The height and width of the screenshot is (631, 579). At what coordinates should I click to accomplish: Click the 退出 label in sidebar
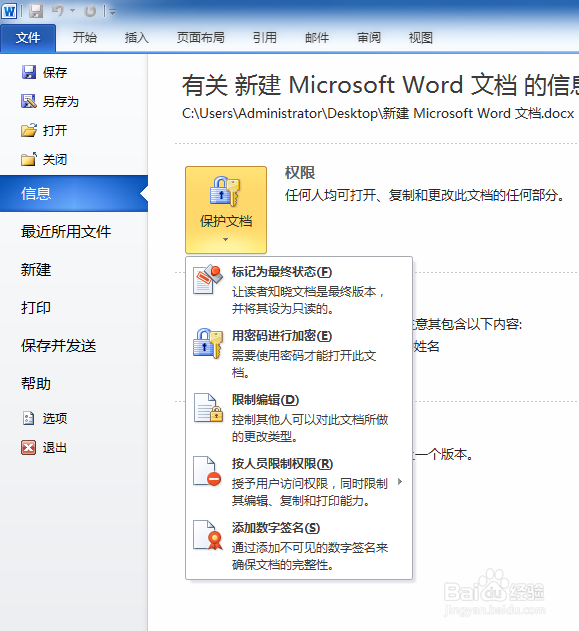pyautogui.click(x=55, y=447)
